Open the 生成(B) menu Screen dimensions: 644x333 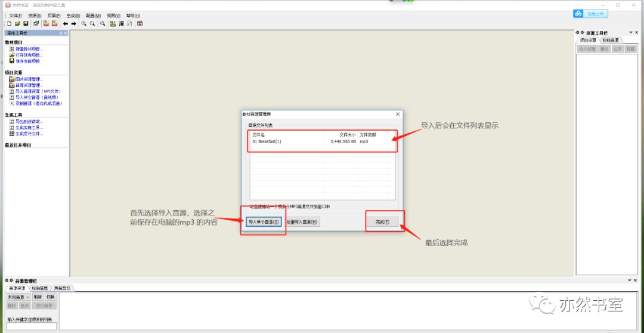click(73, 16)
